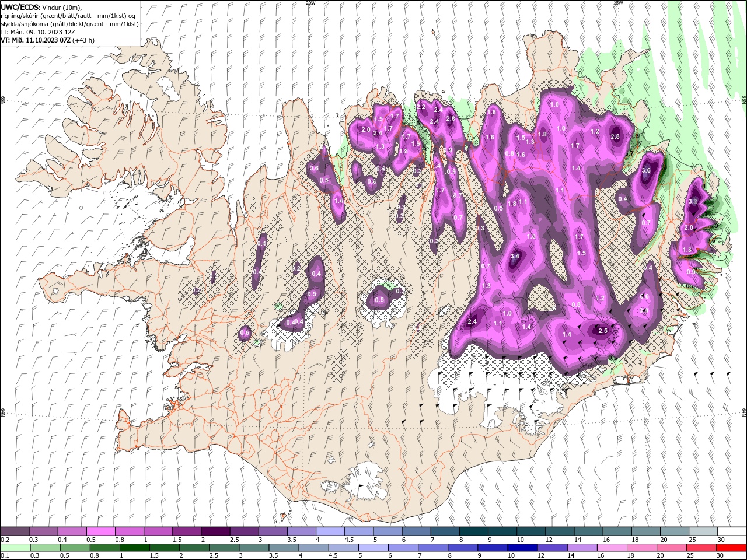Select the bright red 30 rain legend swatch

[x=731, y=548]
